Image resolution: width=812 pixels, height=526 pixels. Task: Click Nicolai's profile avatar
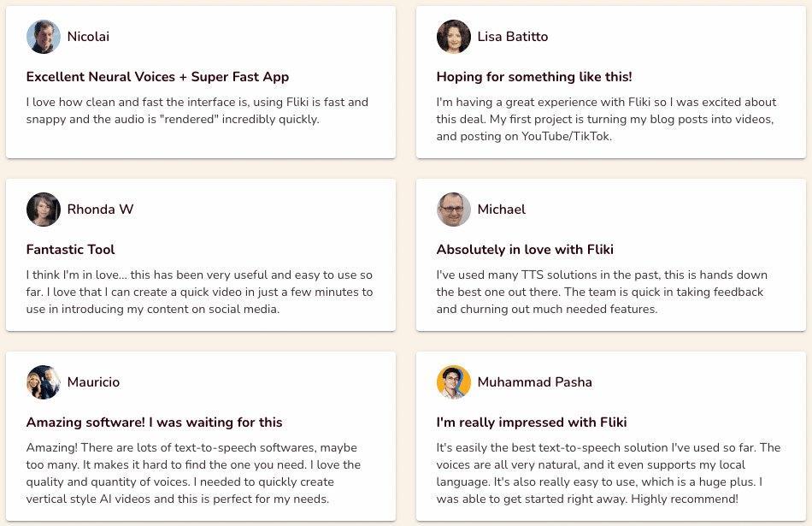pos(44,37)
